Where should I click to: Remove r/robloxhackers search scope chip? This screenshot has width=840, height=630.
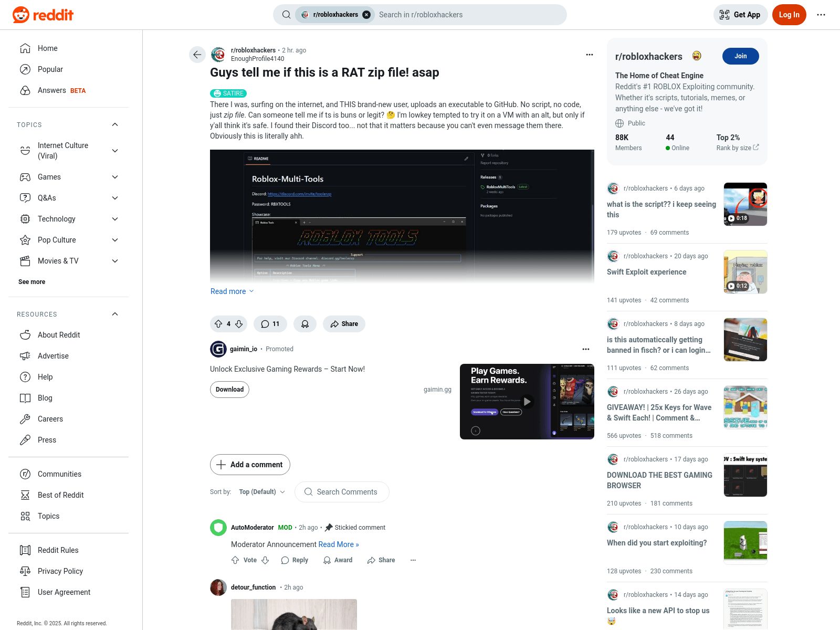366,15
